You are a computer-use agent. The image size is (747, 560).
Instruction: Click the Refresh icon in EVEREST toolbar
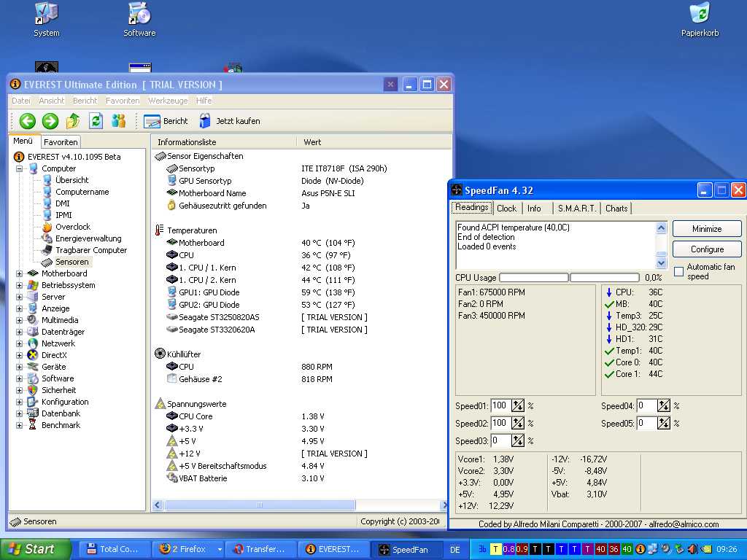[x=96, y=121]
